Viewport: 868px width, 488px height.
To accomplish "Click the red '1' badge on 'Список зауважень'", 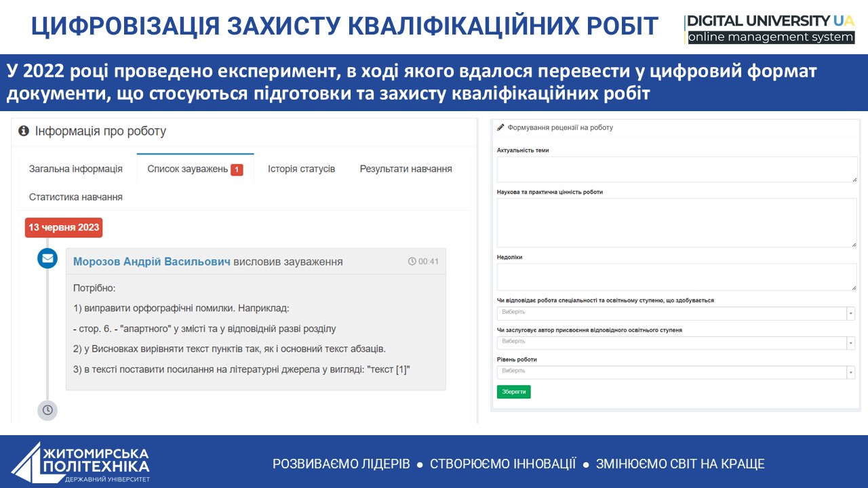I will [237, 169].
